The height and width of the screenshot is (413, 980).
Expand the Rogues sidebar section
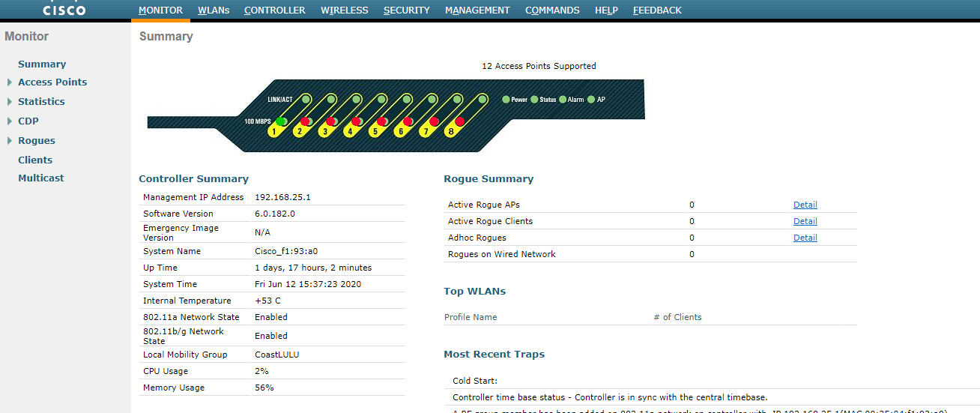pyautogui.click(x=10, y=141)
